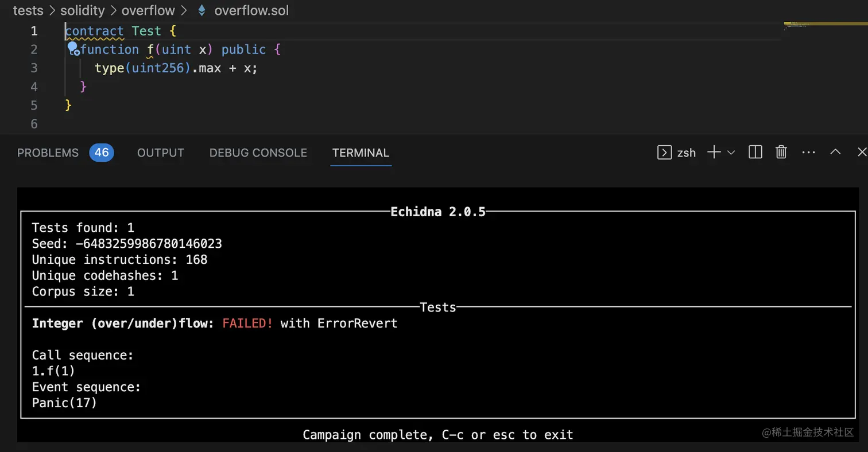
Task: Click the overflow.sol file breadcrumb
Action: 251,10
